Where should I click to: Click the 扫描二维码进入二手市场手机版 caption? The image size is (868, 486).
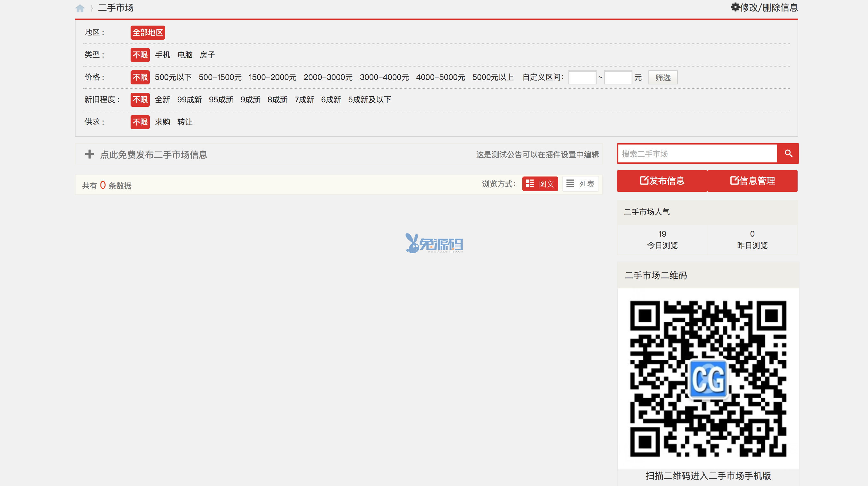tap(708, 475)
